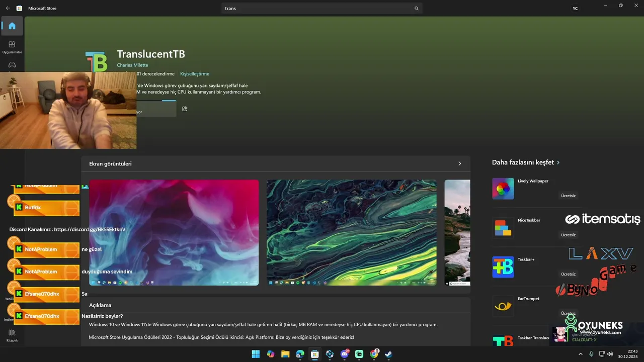Open the green marbled screenshot thumbnail
Screen dimensions: 644x362
(352, 233)
